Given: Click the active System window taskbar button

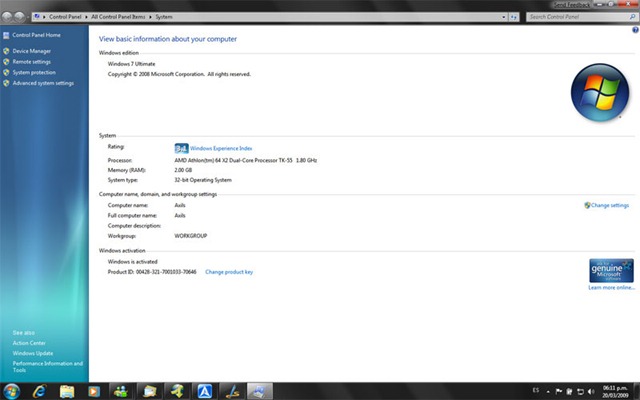Looking at the screenshot, I should [x=260, y=391].
